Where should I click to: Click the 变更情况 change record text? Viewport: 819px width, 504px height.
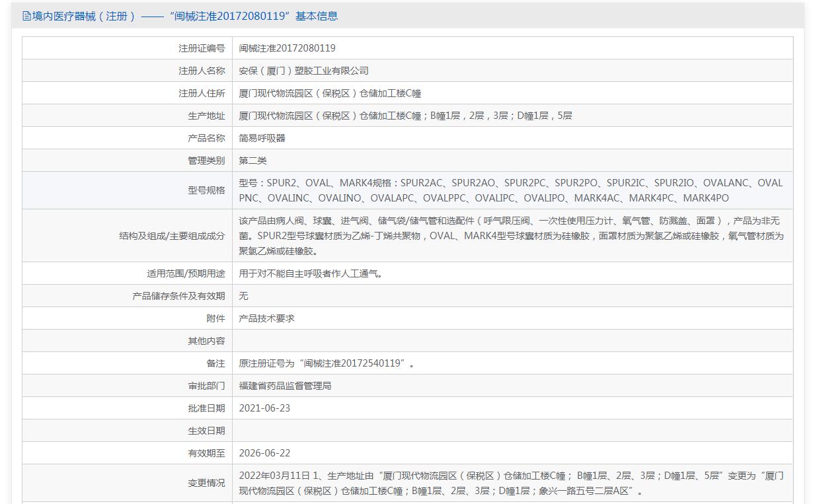coord(511,483)
